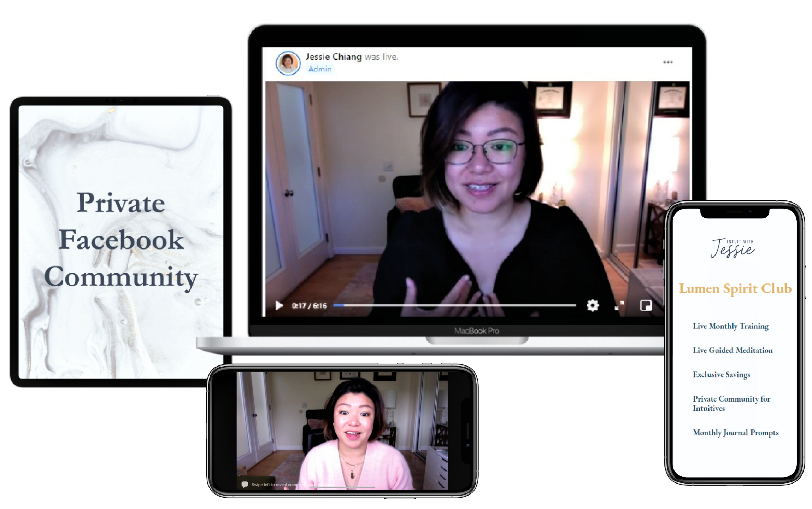This screenshot has width=812, height=509.
Task: Enable picture-in-picture mini player
Action: tap(645, 305)
